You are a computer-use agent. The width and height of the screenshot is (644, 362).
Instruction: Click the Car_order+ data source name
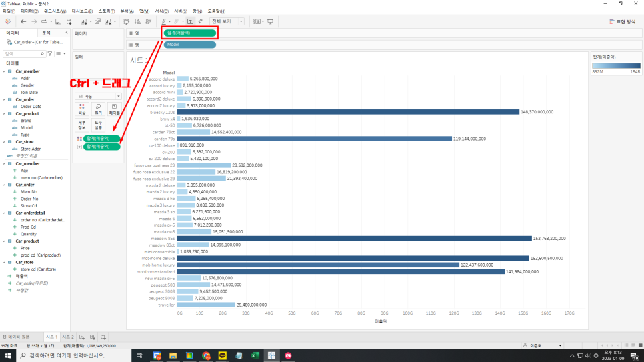38,42
